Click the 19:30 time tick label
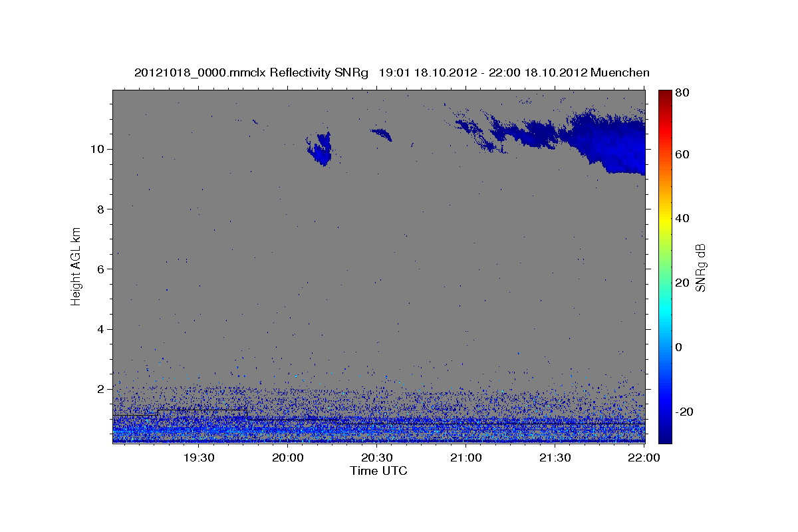 click(x=198, y=458)
